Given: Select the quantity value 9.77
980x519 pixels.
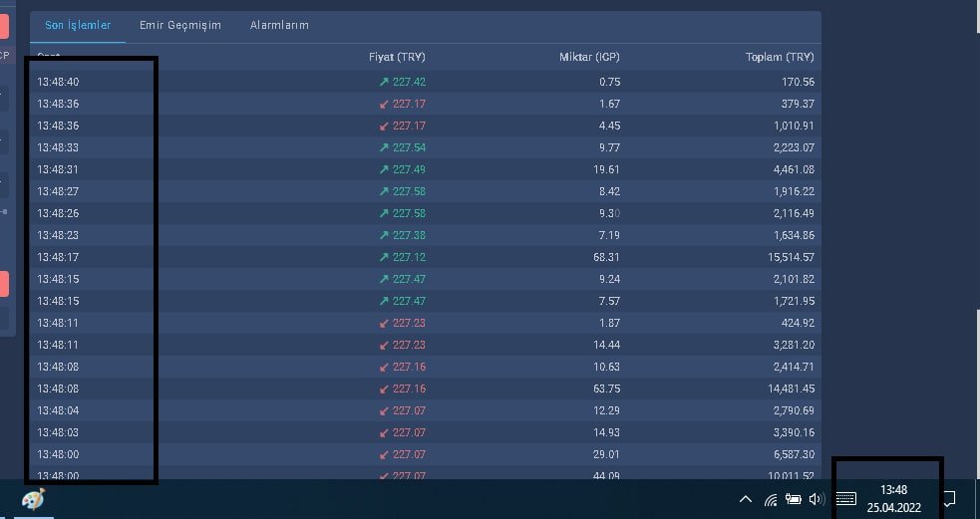Looking at the screenshot, I should [609, 147].
